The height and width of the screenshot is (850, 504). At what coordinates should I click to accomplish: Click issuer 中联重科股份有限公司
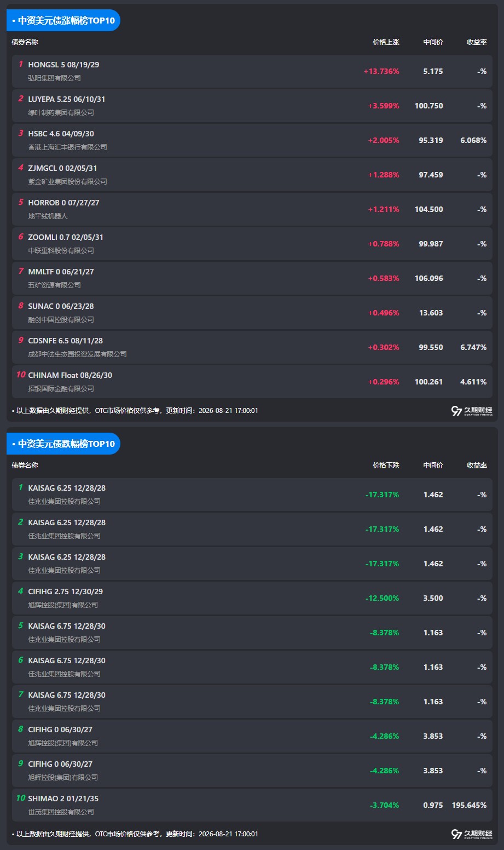(61, 251)
